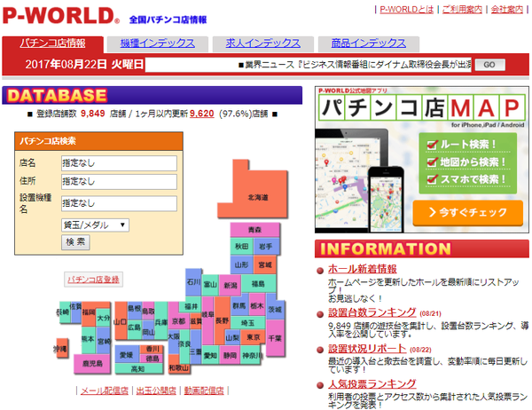The height and width of the screenshot is (410, 532).
Task: Open the 設置台数ランキング link
Action: point(372,312)
